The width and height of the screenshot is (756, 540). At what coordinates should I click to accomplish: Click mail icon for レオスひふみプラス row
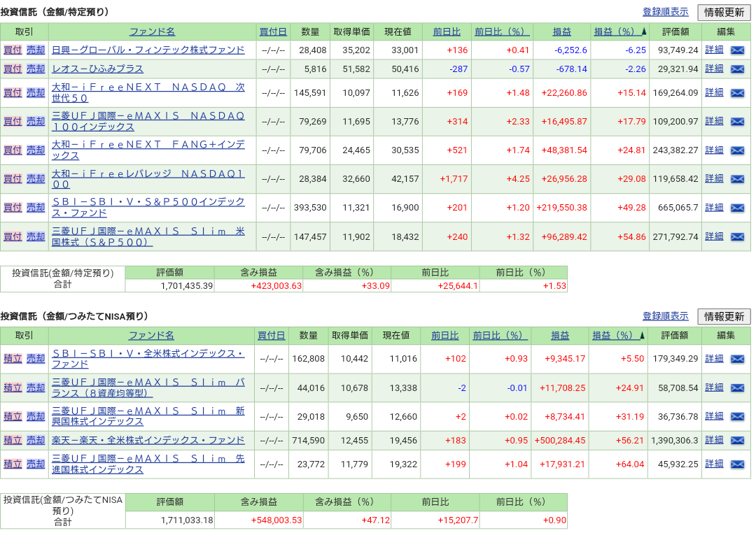pos(737,69)
